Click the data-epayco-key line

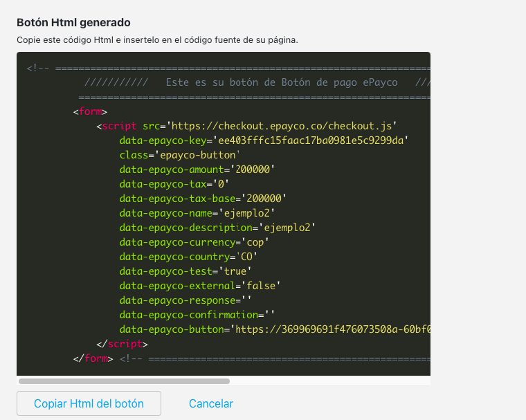[x=264, y=140]
